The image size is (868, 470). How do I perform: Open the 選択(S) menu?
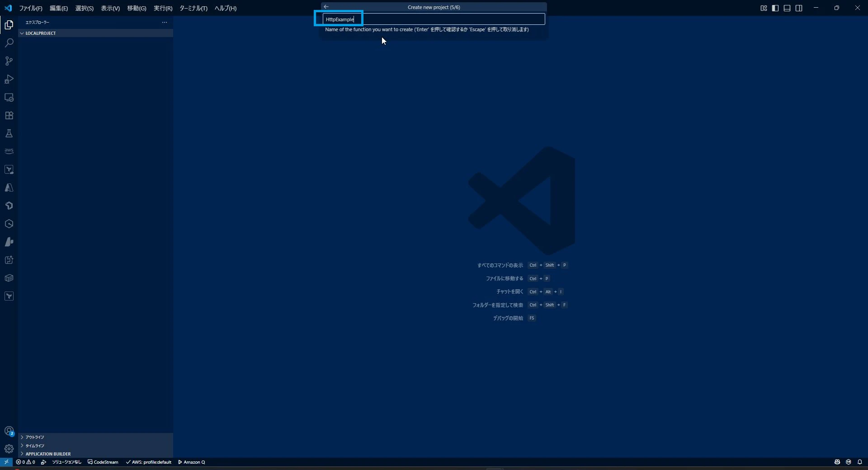pyautogui.click(x=85, y=8)
